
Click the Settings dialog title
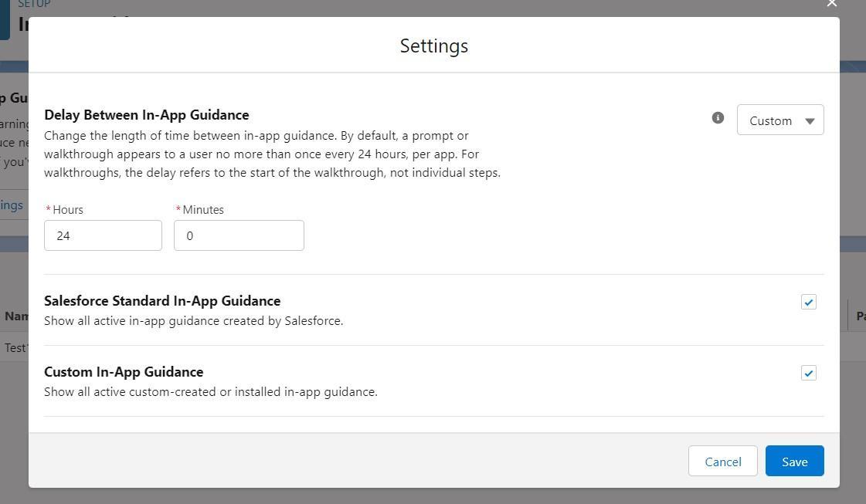(x=433, y=46)
